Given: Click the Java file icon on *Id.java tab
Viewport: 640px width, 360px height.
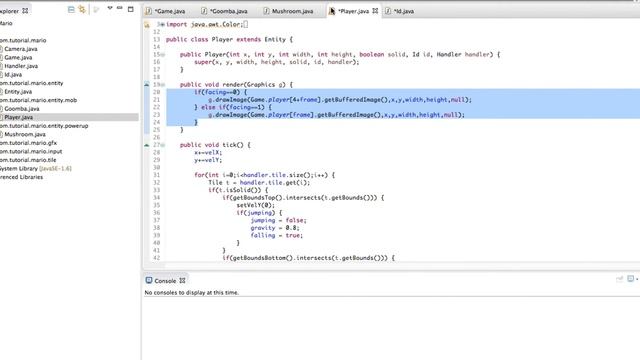Looking at the screenshot, I should pos(388,11).
